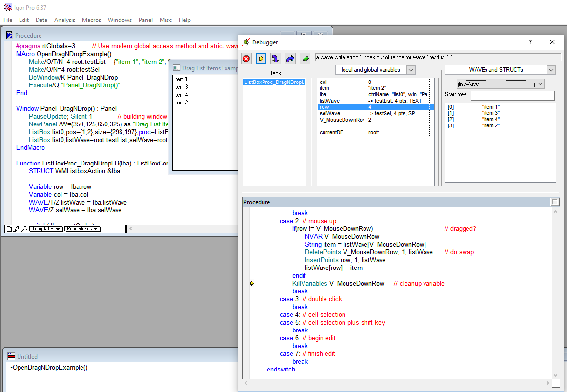This screenshot has width=567, height=392.
Task: Close the Debugger window
Action: [x=552, y=42]
